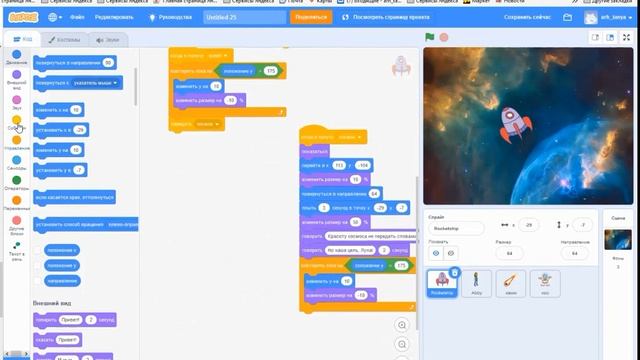640x360 pixels.
Task: Click value 90 in повернуться в направлении block
Action: coord(108,62)
